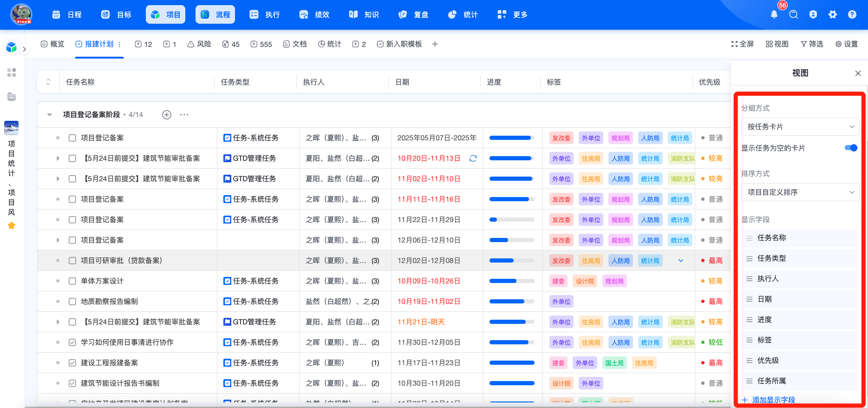Switch to the 文档 tab
868x408 pixels.
(295, 44)
